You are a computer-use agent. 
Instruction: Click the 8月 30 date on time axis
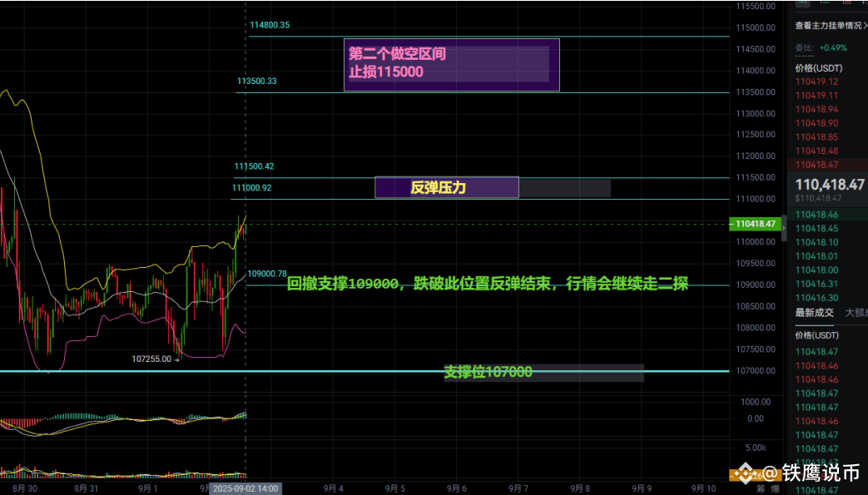25,488
